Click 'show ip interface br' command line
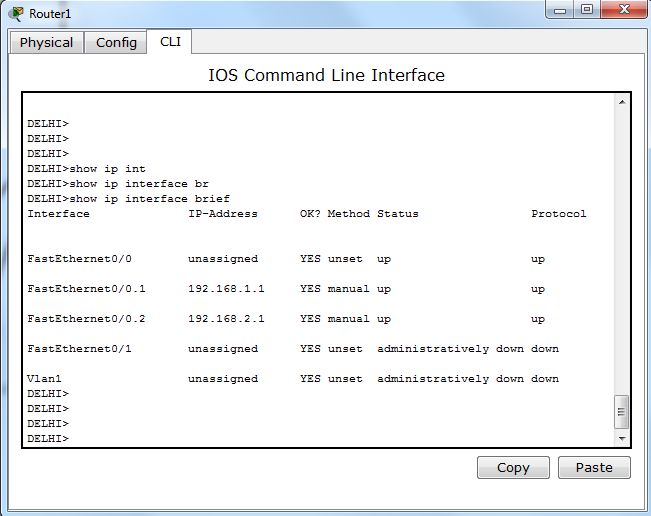The image size is (651, 516). point(118,183)
